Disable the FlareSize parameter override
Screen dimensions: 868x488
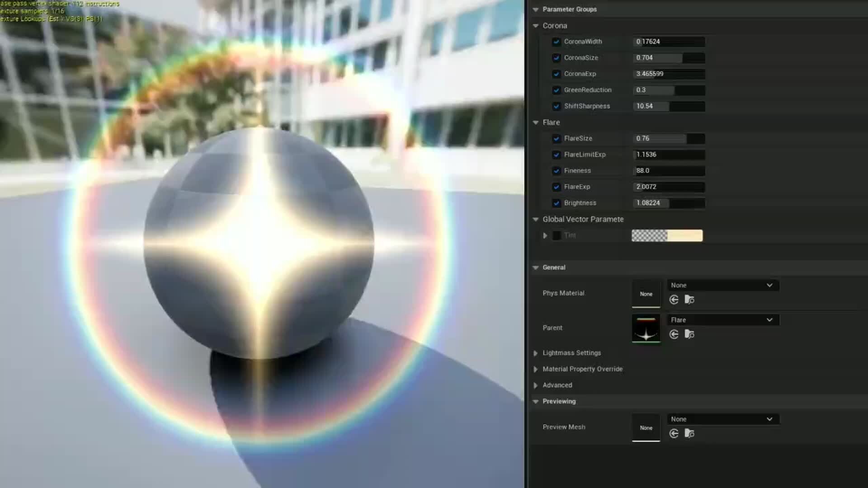557,138
